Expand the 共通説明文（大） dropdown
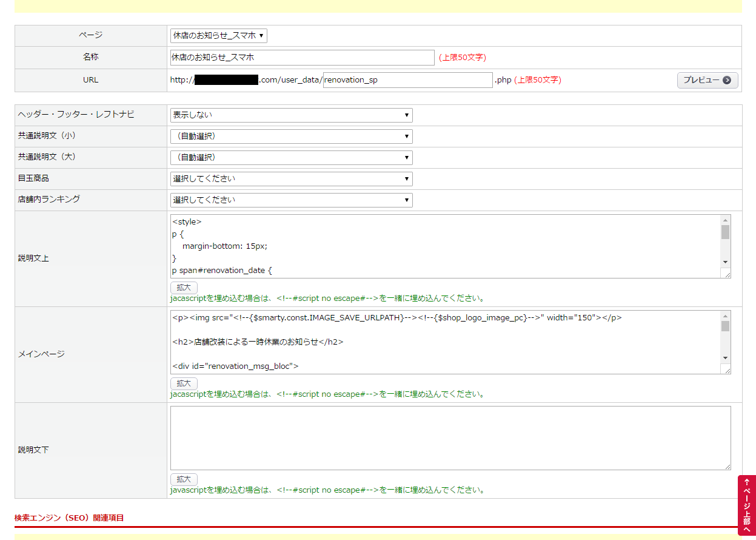Screen dimensions: 756x540 coord(291,158)
